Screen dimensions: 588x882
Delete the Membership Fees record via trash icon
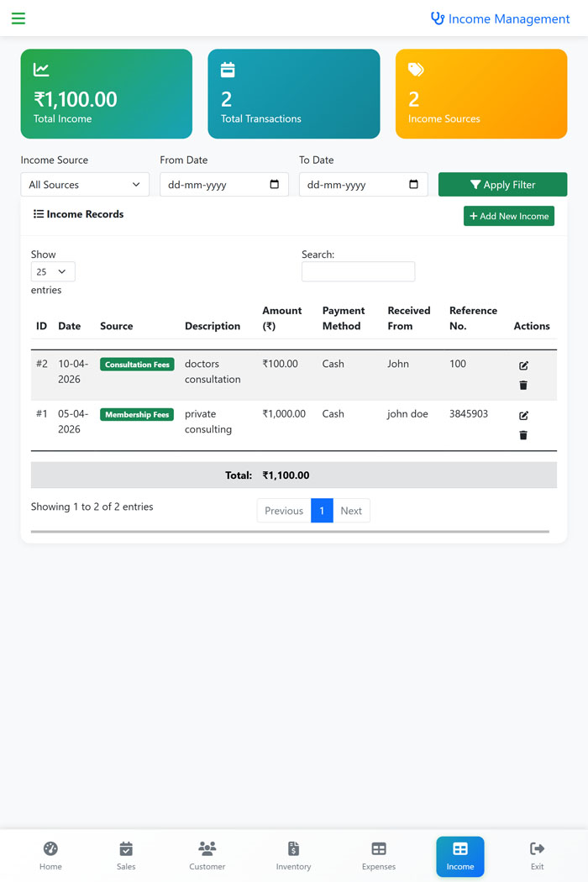tap(523, 435)
